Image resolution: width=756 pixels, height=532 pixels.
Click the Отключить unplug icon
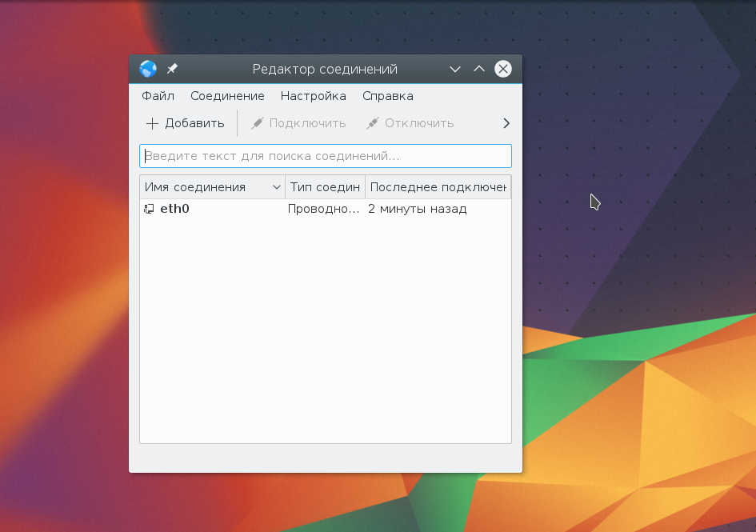tap(372, 123)
